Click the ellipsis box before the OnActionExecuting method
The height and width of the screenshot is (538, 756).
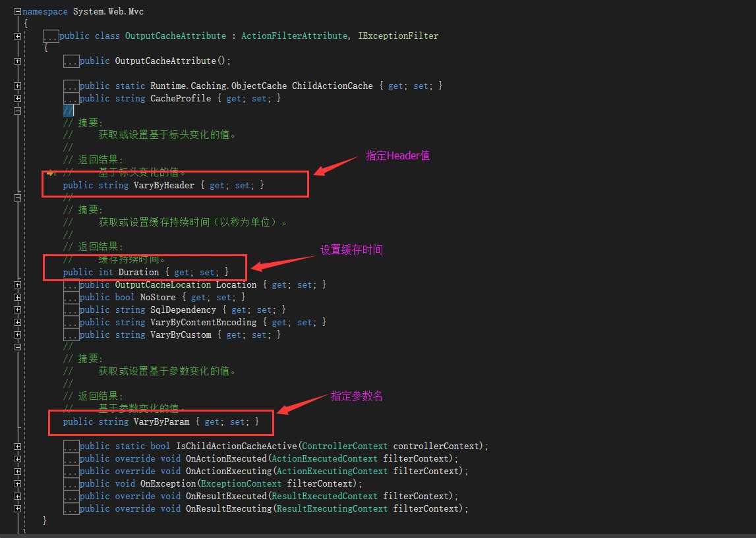[x=71, y=471]
